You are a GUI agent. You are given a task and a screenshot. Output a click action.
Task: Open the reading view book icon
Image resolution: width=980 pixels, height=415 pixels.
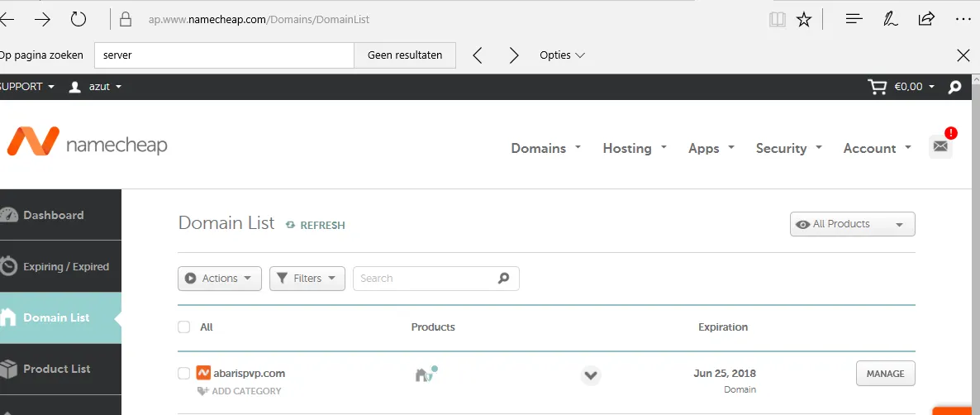pyautogui.click(x=777, y=20)
